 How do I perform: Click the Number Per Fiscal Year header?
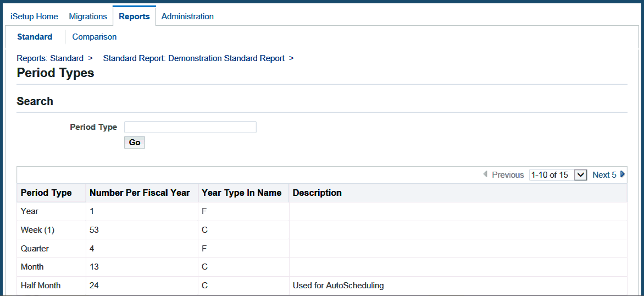pyautogui.click(x=140, y=193)
